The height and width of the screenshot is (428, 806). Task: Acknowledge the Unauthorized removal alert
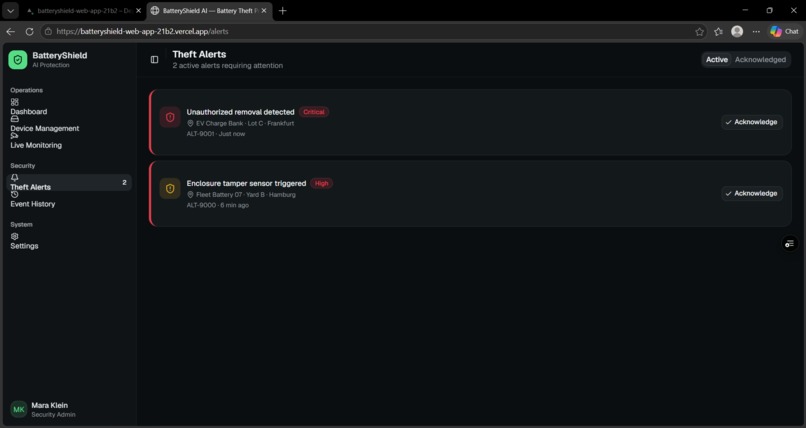point(752,122)
